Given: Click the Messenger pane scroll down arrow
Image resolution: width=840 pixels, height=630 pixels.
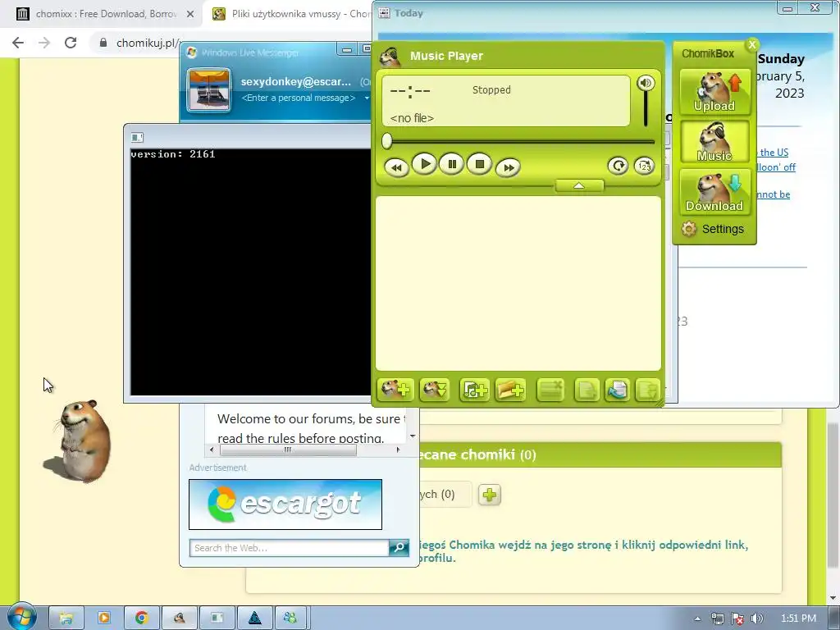Looking at the screenshot, I should pos(413,436).
